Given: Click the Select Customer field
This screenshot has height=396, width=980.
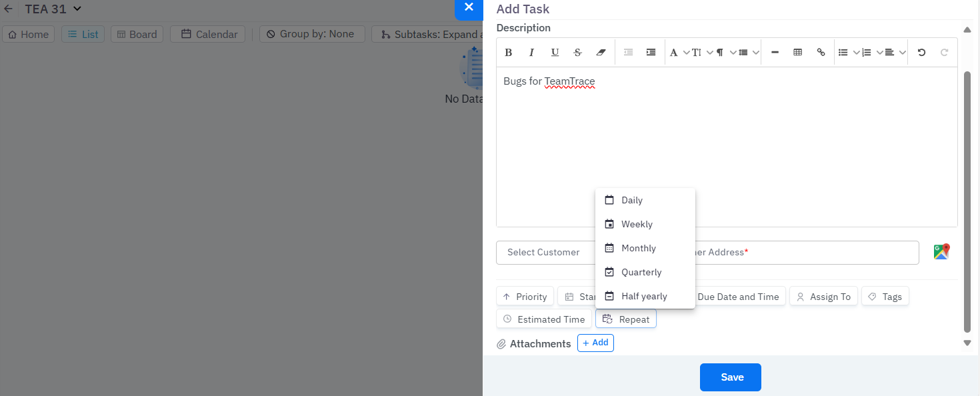Looking at the screenshot, I should pyautogui.click(x=543, y=252).
